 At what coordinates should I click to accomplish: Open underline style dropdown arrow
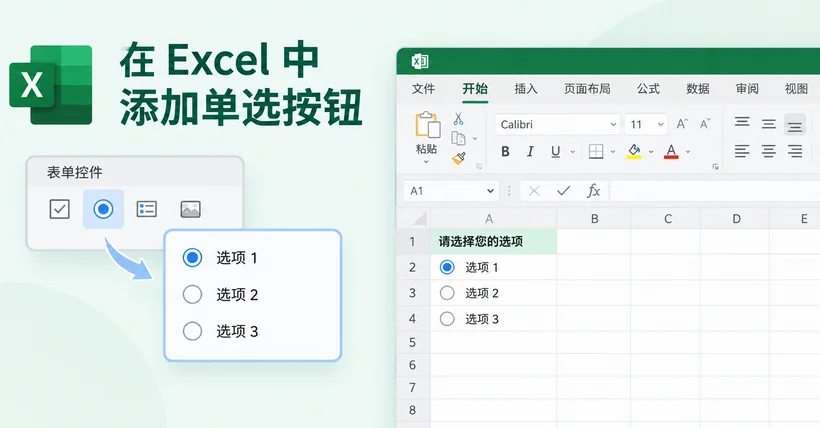(x=573, y=152)
